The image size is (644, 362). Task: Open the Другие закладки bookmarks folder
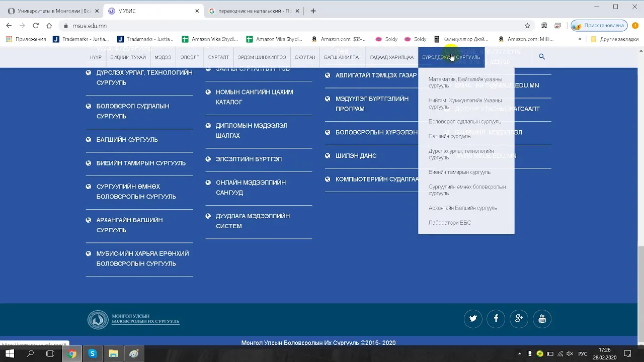click(x=614, y=39)
